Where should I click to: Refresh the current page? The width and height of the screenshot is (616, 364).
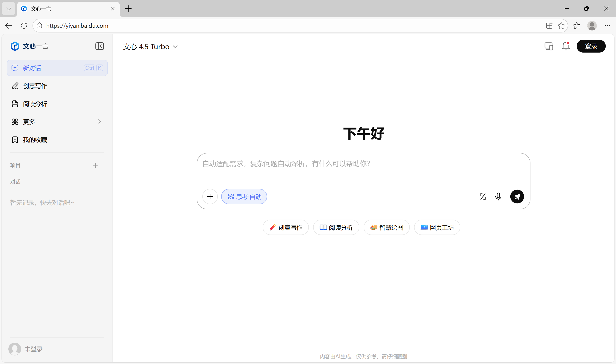(x=24, y=25)
